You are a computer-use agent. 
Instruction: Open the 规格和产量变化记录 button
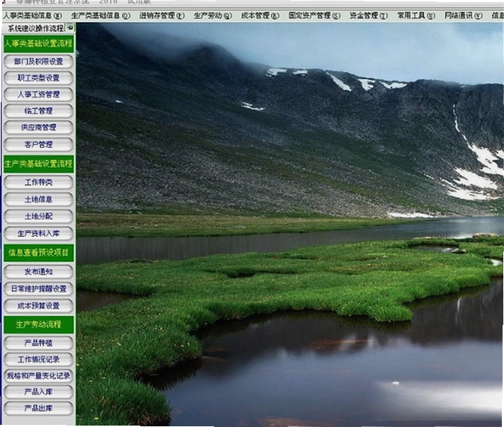click(x=38, y=375)
